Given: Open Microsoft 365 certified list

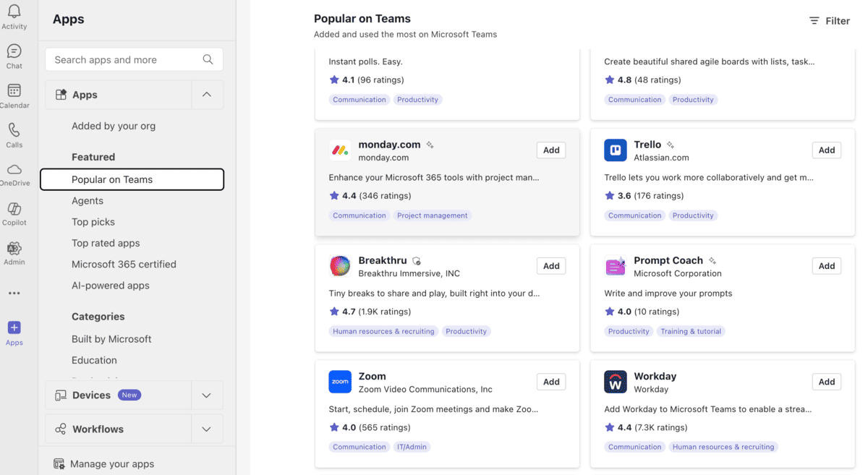Looking at the screenshot, I should click(124, 264).
